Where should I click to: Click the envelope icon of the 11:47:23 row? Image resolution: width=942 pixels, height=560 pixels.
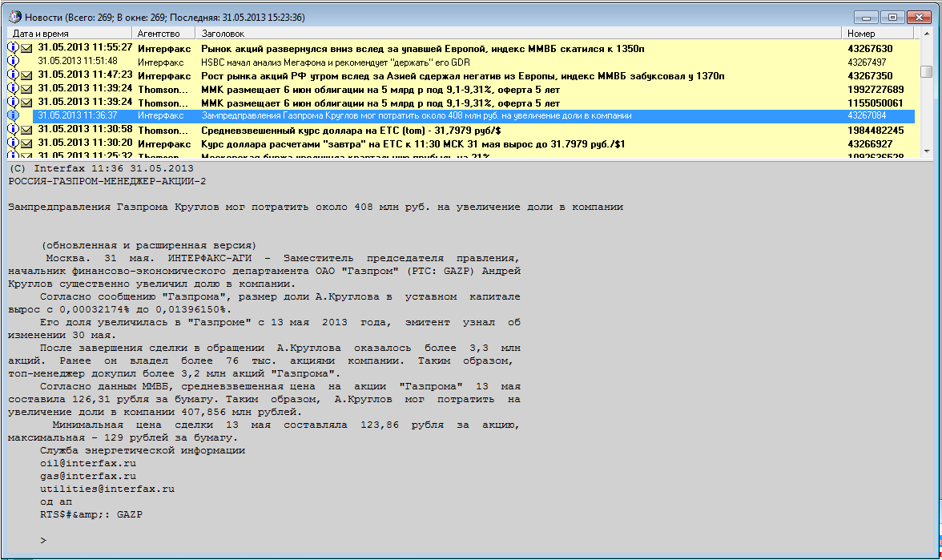point(26,75)
